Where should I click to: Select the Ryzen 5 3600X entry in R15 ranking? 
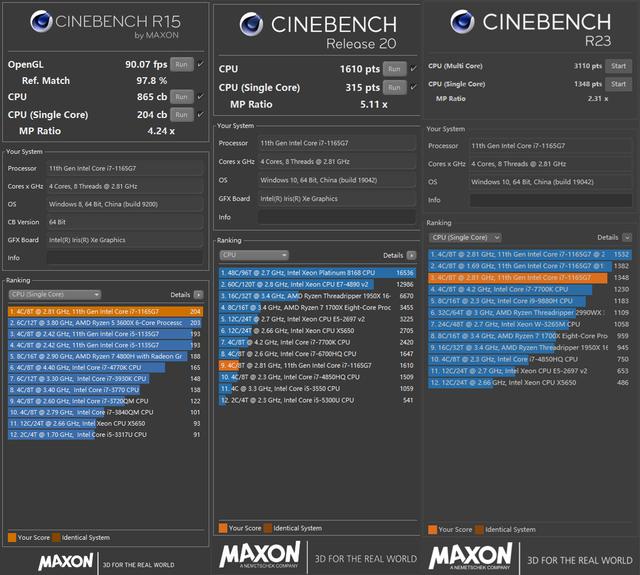point(105,323)
